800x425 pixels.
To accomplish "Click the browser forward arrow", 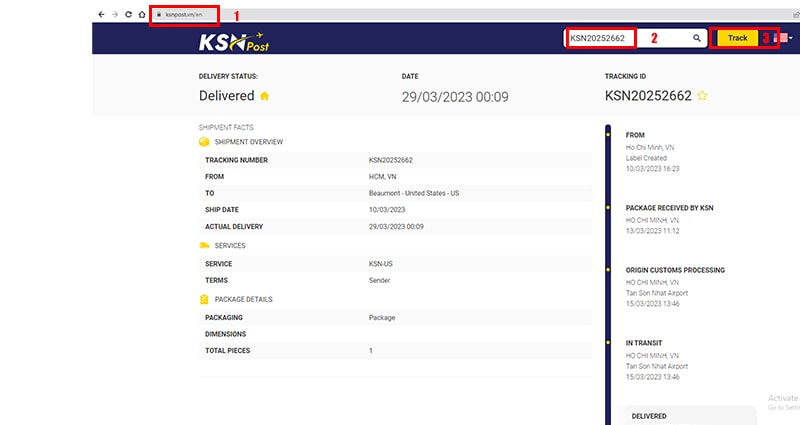I will (115, 14).
